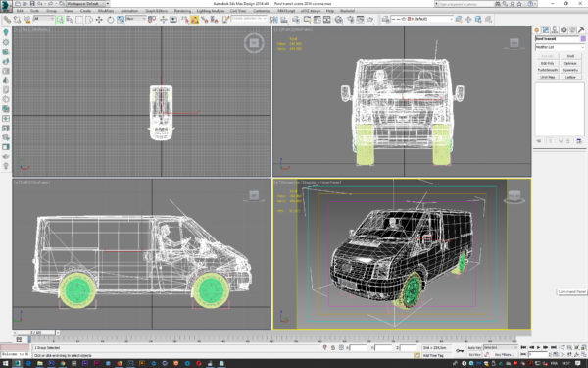
Task: Toggle the angle snap icon
Action: click(x=195, y=20)
